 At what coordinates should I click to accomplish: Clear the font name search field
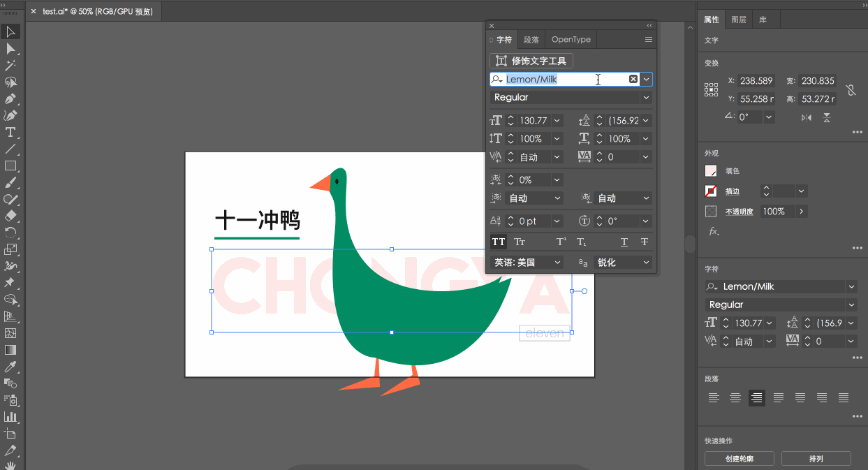633,79
